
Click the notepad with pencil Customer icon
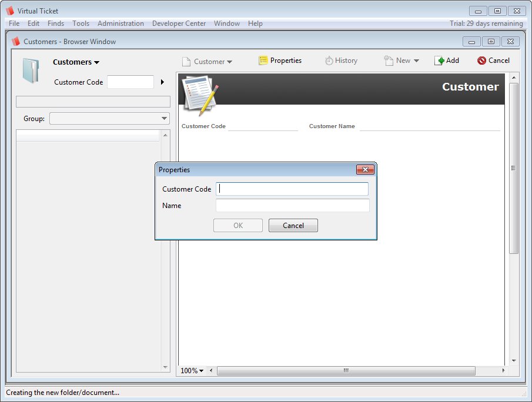200,95
